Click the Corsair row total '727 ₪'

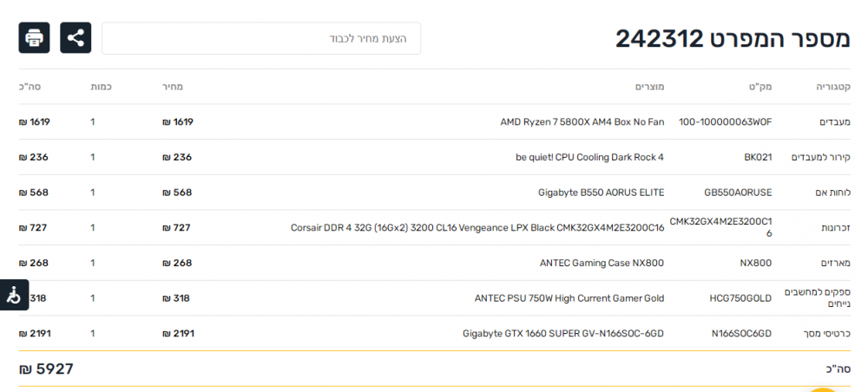33,228
